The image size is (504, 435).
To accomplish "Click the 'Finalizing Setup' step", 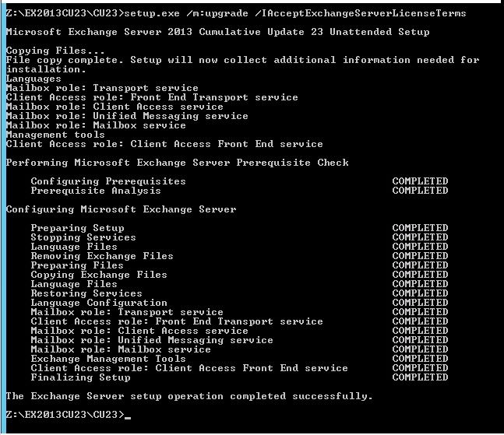I will point(80,377).
